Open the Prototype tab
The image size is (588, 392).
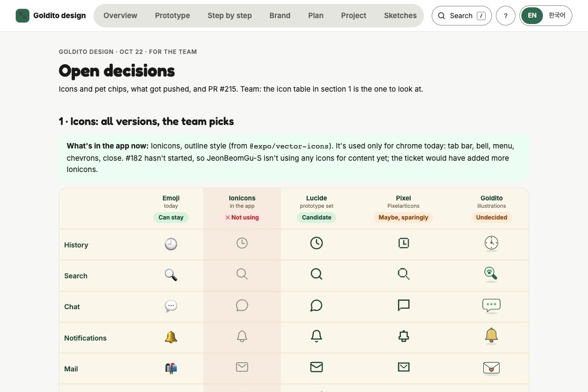[172, 16]
